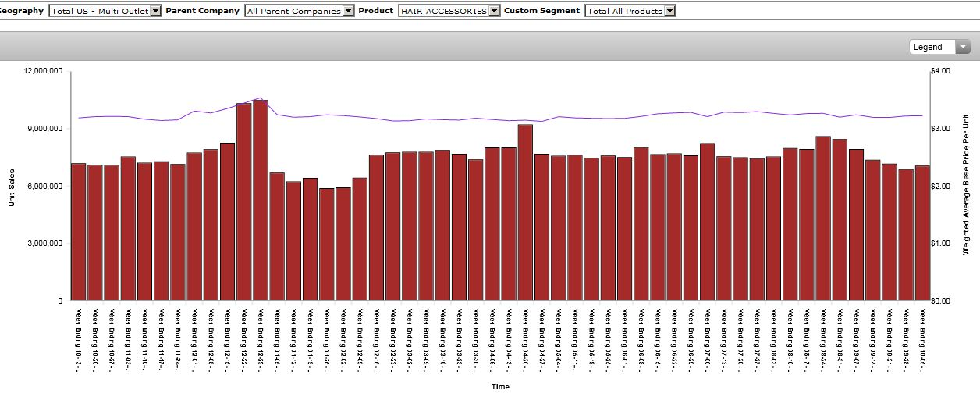This screenshot has width=980, height=405.
Task: Click the bar for week ending 04-20
Action: click(525, 212)
